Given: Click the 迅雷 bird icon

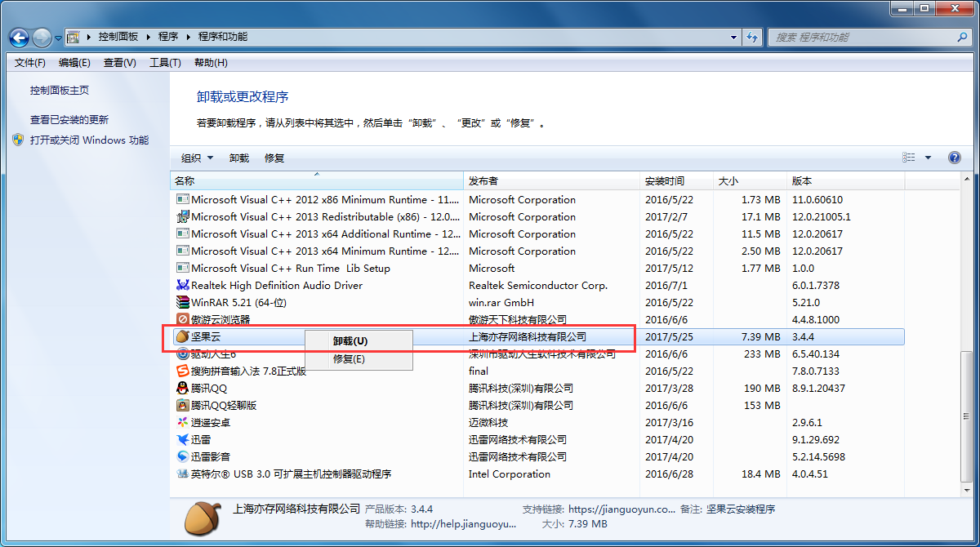Looking at the screenshot, I should pos(183,439).
